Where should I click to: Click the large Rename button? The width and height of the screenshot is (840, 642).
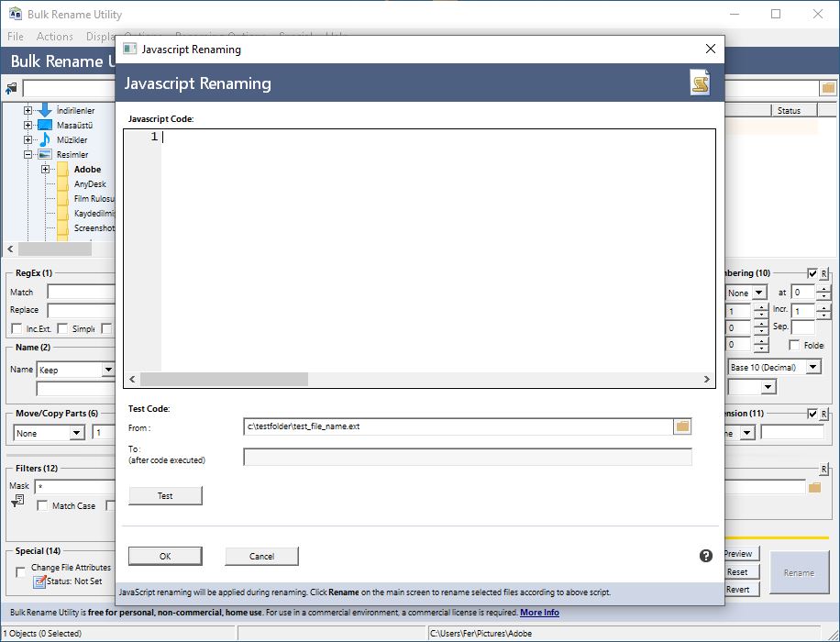[799, 573]
